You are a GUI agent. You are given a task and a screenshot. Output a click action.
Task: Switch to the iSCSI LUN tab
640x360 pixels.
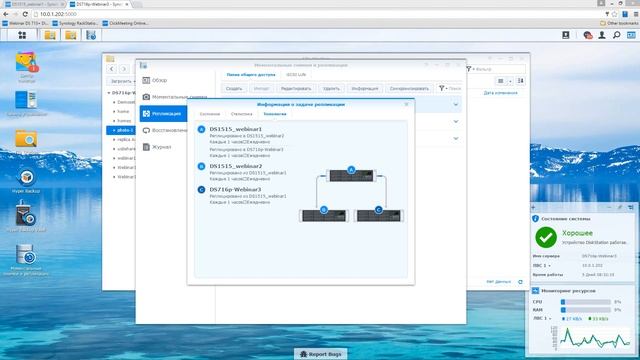pyautogui.click(x=296, y=75)
